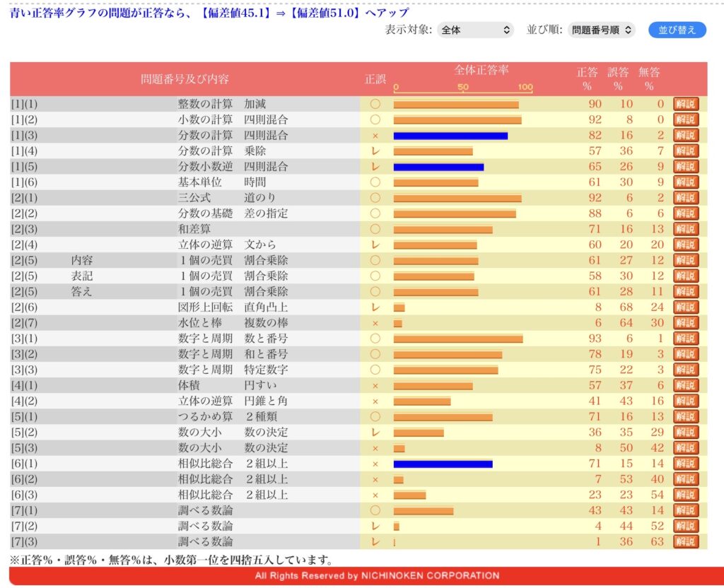Image resolution: width=724 pixels, height=588 pixels.
Task: Open the 表示対象 dropdown showing 全体
Action: tap(474, 30)
